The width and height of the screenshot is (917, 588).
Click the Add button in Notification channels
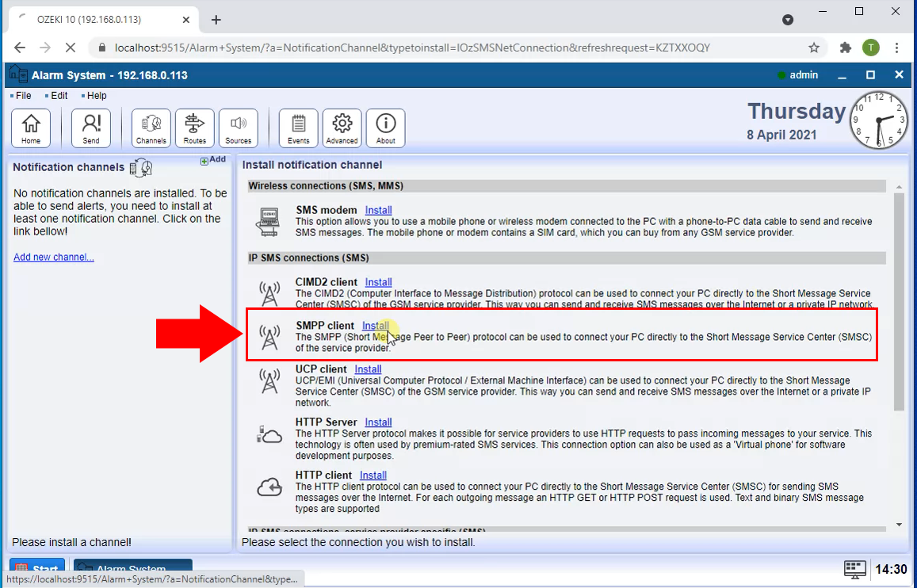(213, 159)
